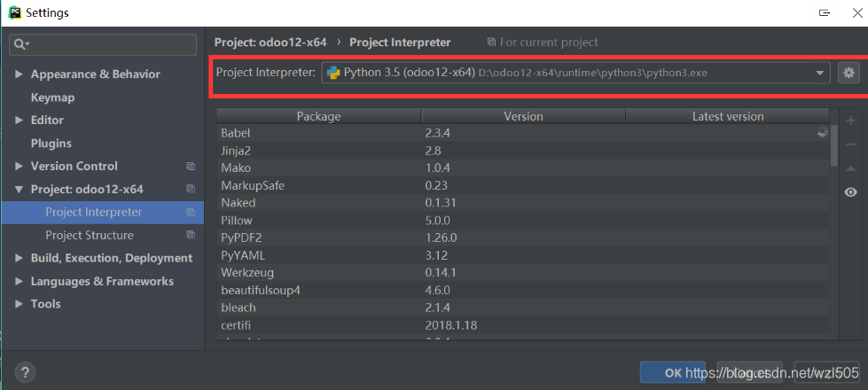This screenshot has height=390, width=868.
Task: Click the package list vertical scrollbar
Action: click(834, 145)
